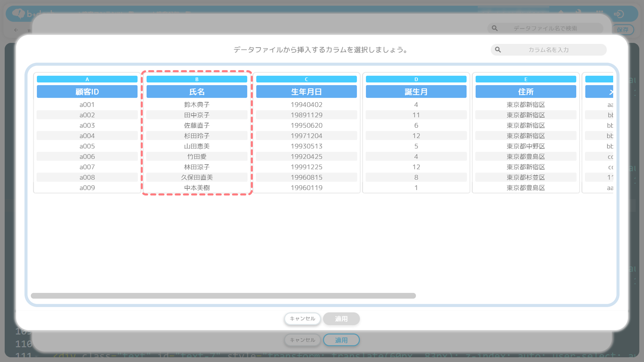The height and width of the screenshot is (362, 644).
Task: Select column C letter header
Action: 307,79
